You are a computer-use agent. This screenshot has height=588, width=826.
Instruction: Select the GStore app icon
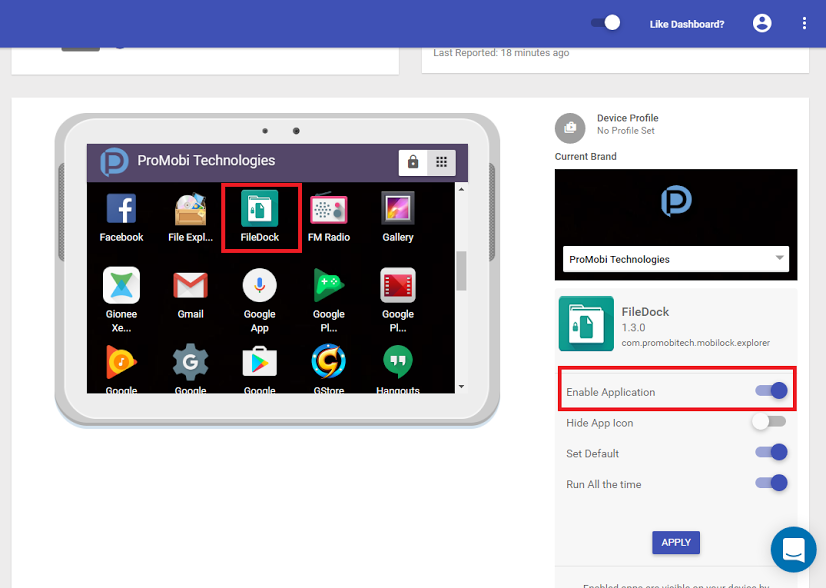[329, 361]
